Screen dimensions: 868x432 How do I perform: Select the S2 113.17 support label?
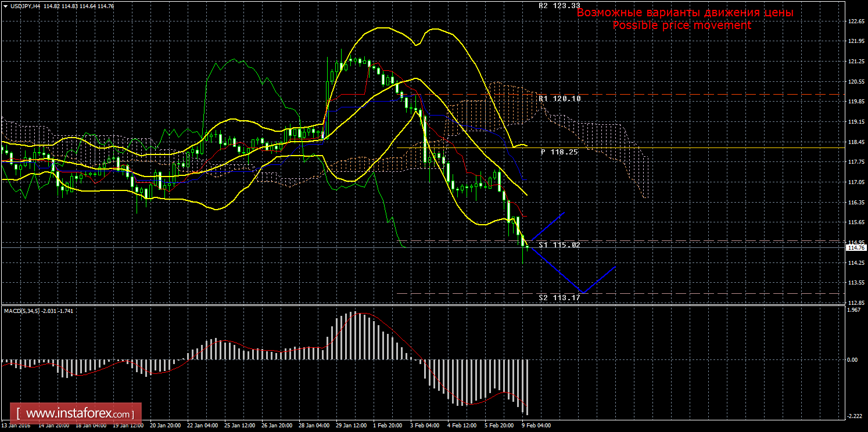point(559,298)
